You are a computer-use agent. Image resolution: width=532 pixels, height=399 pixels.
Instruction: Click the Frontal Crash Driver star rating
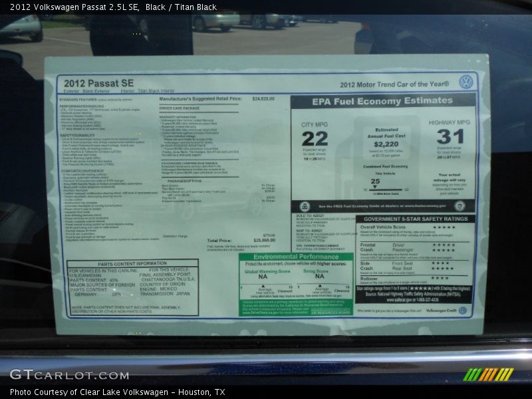coord(444,245)
